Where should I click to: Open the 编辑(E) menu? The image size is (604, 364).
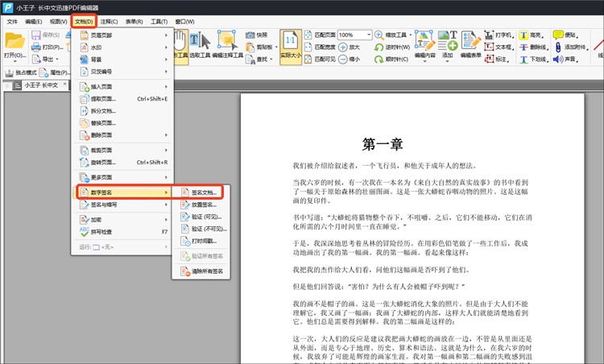[x=34, y=22]
